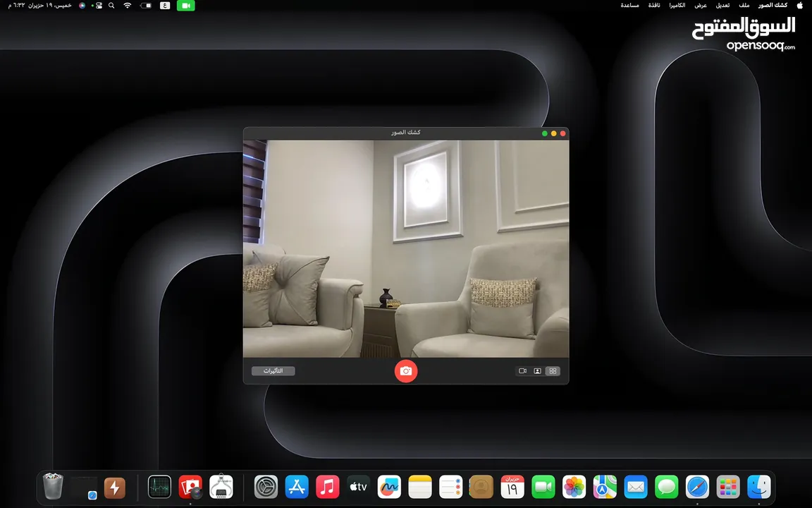Open the الكاميرا (Camera) menu

(677, 5)
